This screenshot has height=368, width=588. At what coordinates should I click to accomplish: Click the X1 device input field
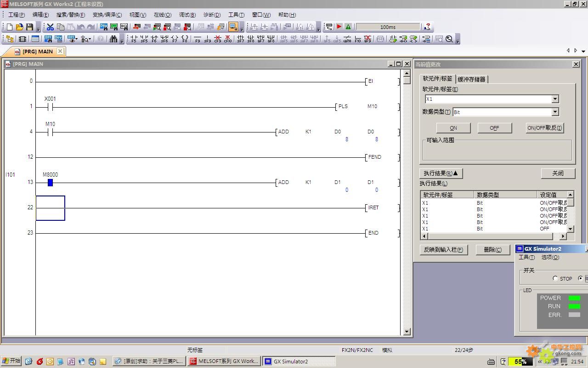[x=488, y=99]
